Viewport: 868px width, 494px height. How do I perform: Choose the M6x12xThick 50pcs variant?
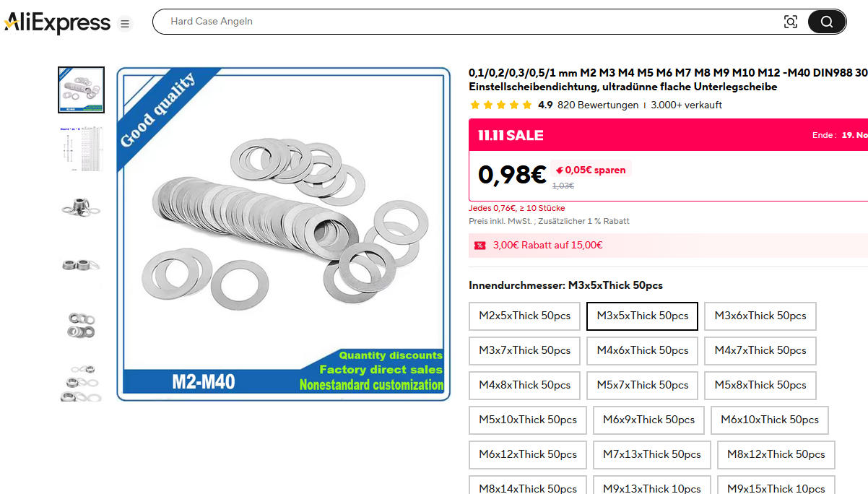[x=528, y=455]
